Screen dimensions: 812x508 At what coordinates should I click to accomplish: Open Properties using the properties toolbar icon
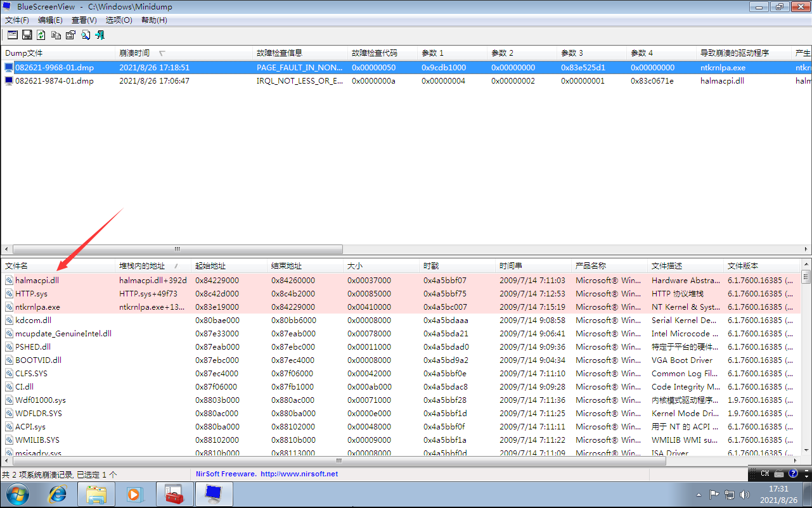pyautogui.click(x=70, y=34)
